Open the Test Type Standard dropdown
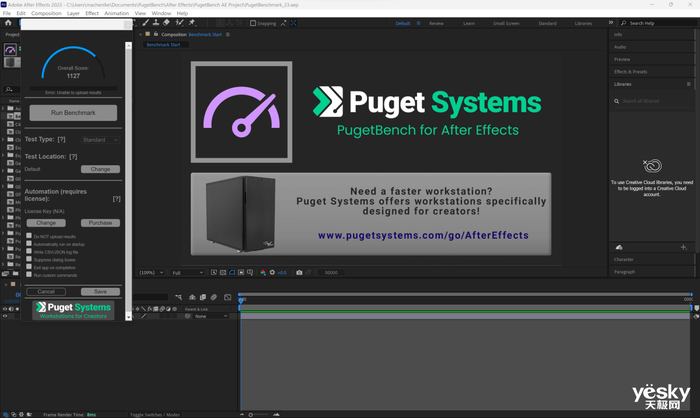The image size is (700, 418). pos(99,140)
